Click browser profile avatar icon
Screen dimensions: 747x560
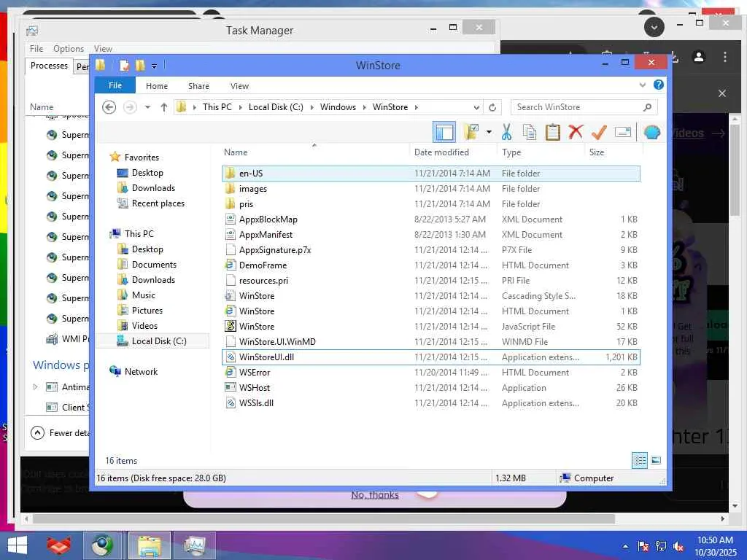pyautogui.click(x=699, y=57)
